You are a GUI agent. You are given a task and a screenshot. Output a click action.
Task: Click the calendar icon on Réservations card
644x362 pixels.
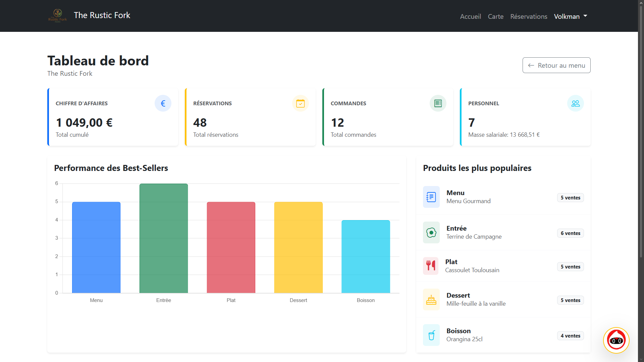click(301, 103)
